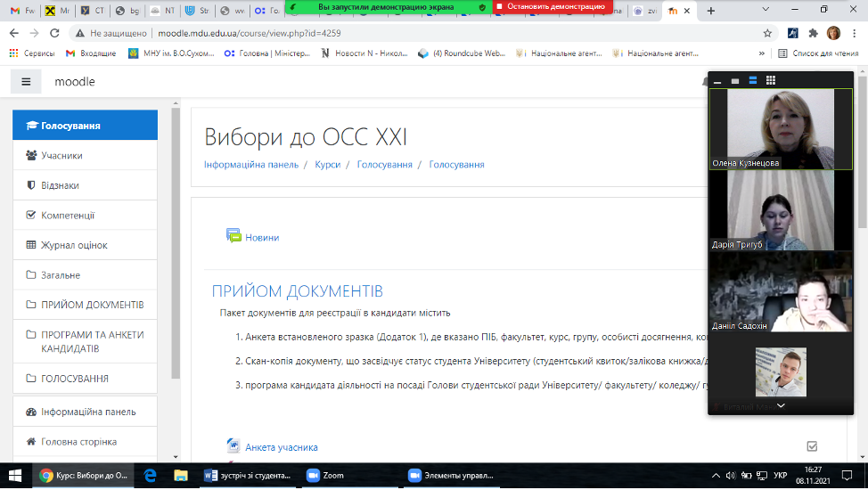The image size is (868, 490).
Task: Bookmark this page with the star icon
Action: (767, 33)
